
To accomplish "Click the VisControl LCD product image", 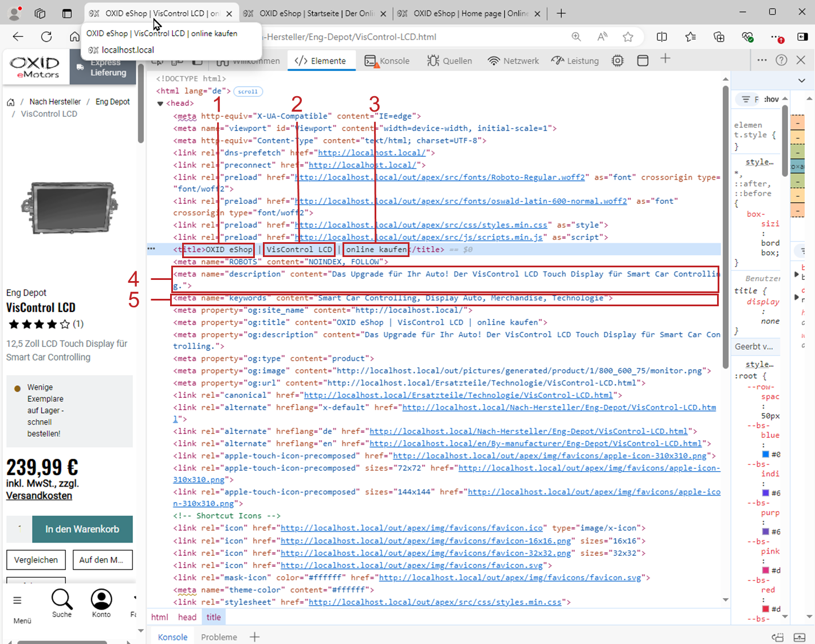I will point(69,208).
